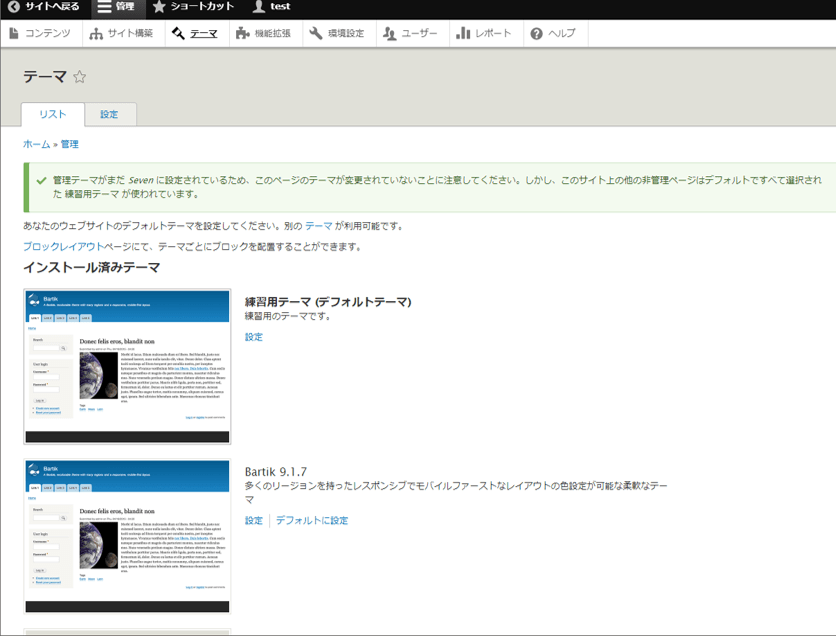
Task: Click the back arrow icon for サイトへ戻る
Action: pos(14,7)
